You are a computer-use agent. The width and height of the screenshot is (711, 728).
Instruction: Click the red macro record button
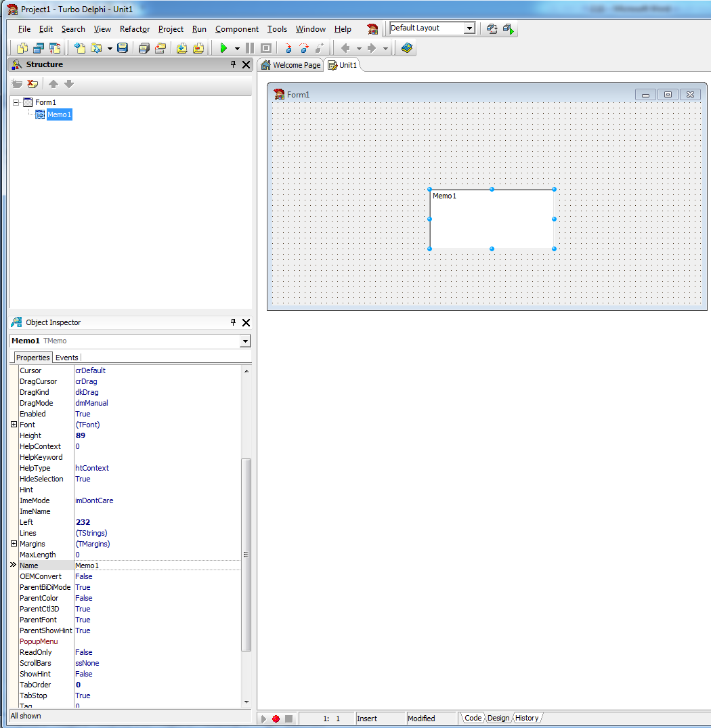coord(276,719)
